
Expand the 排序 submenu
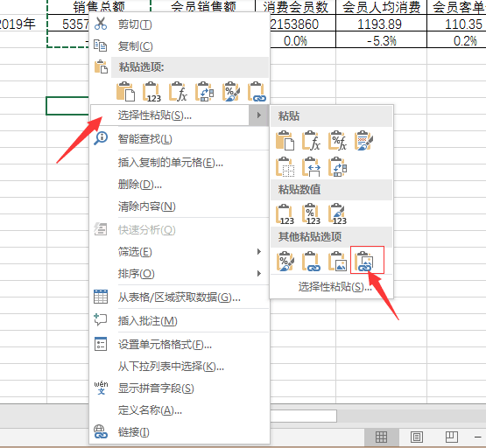tap(259, 273)
